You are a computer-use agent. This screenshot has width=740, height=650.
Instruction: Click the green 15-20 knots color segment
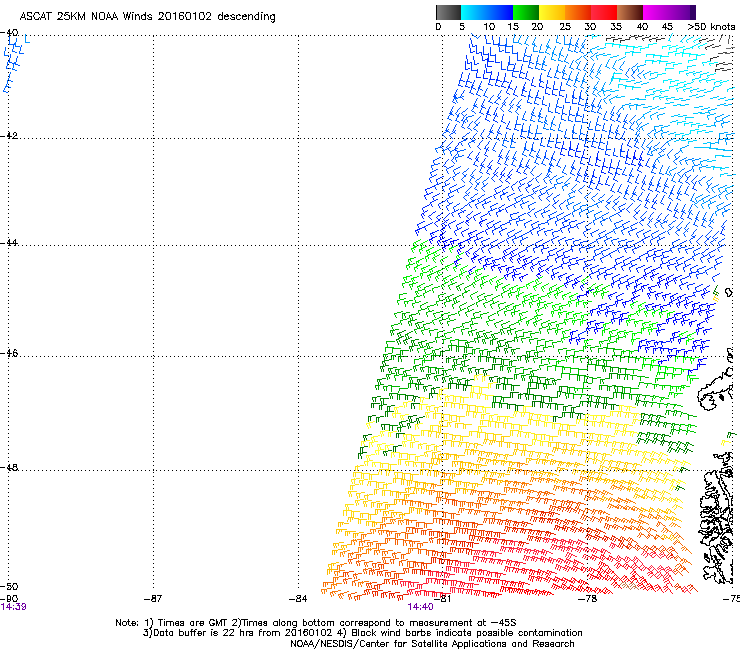tap(526, 12)
